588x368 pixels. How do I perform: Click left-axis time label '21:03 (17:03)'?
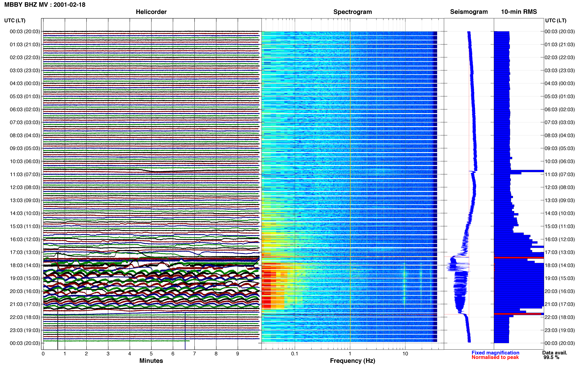(x=25, y=304)
